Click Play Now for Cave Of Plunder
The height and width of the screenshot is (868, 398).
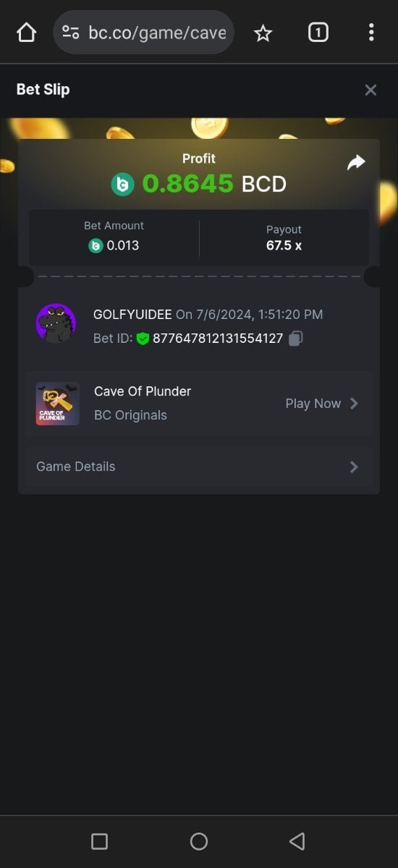point(322,404)
